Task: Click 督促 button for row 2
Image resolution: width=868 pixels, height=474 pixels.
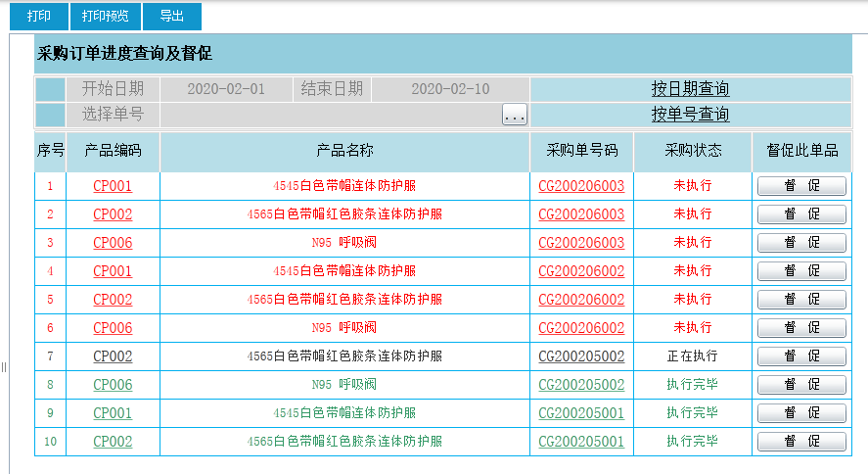Action: [x=801, y=214]
